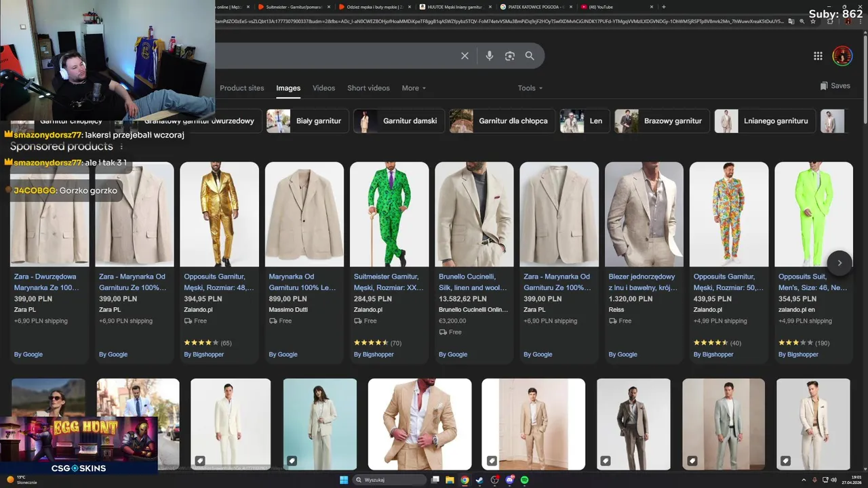Open search by image camera icon
The height and width of the screenshot is (488, 868).
[x=510, y=56]
